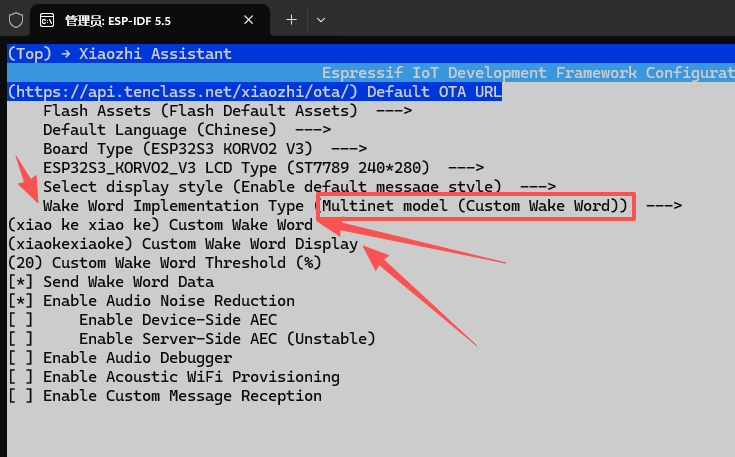This screenshot has width=735, height=457.
Task: Enable Device-Side AEC checkbox
Action: (20, 320)
